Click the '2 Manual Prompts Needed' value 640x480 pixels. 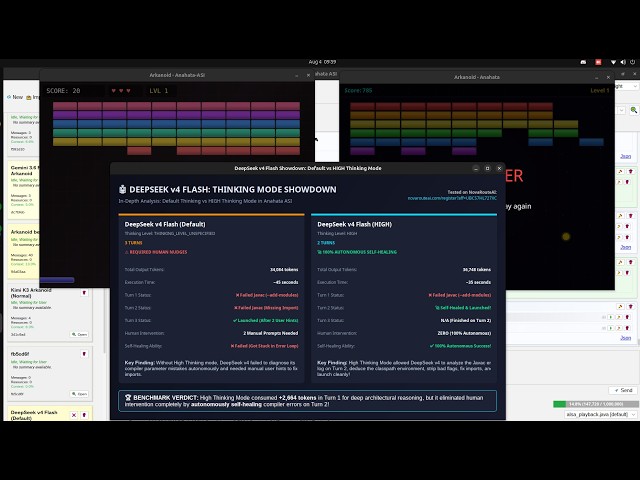click(271, 333)
